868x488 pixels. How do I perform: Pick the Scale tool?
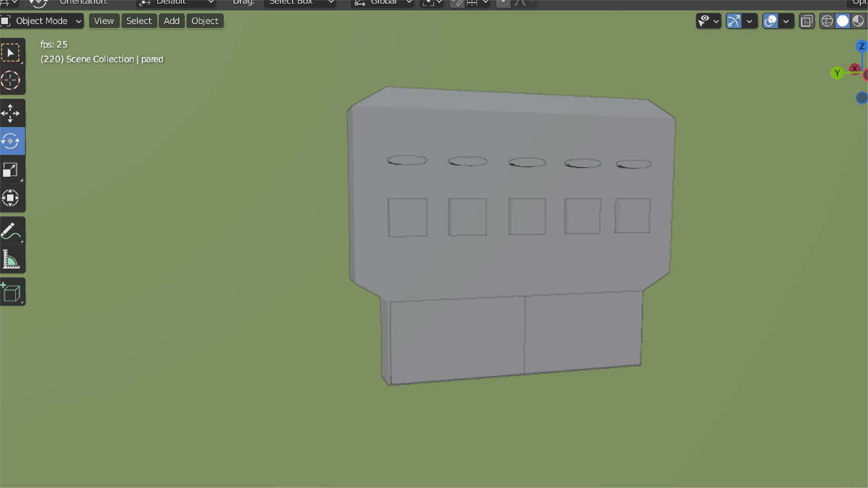(11, 170)
